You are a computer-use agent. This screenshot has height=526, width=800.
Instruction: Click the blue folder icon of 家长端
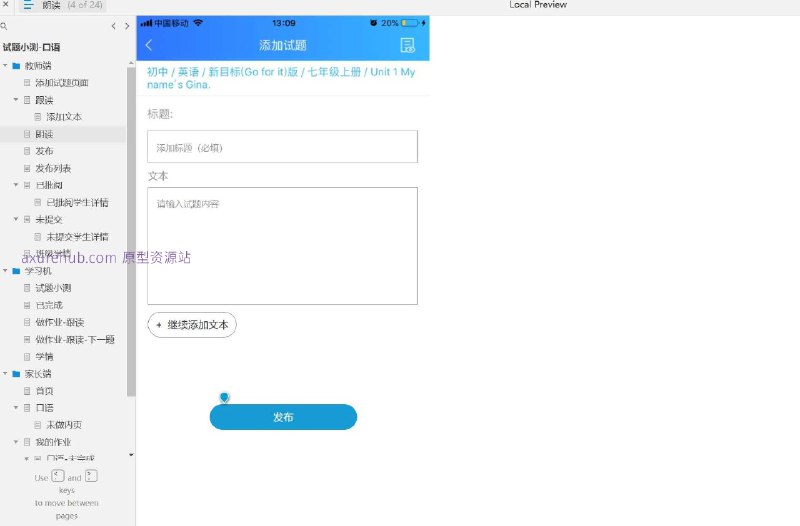(16, 373)
